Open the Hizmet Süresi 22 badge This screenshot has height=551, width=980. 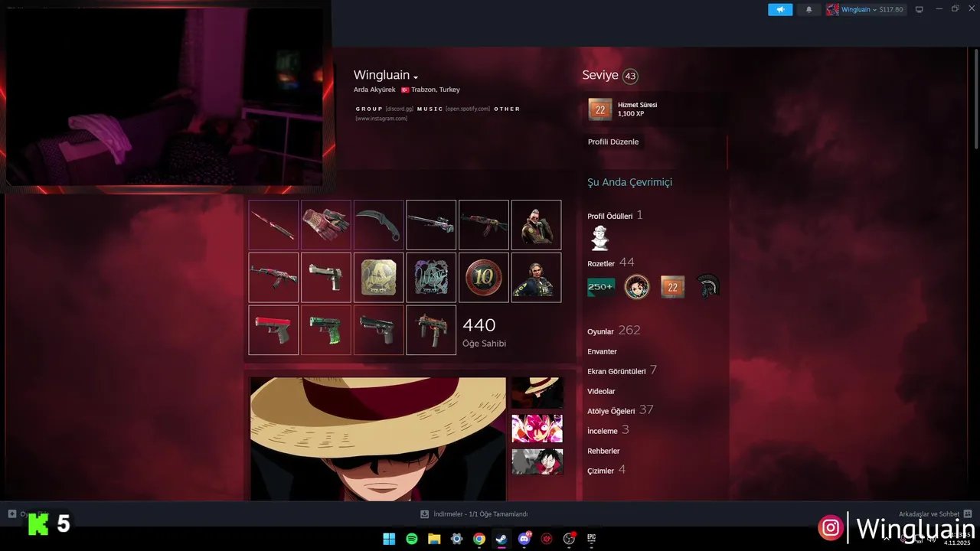pos(599,109)
